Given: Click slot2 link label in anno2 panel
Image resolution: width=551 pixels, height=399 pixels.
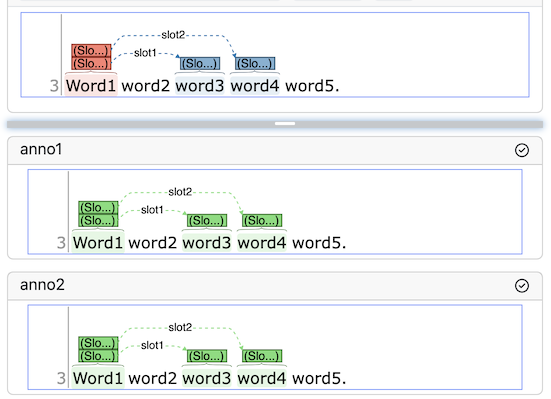Looking at the screenshot, I should (180, 327).
